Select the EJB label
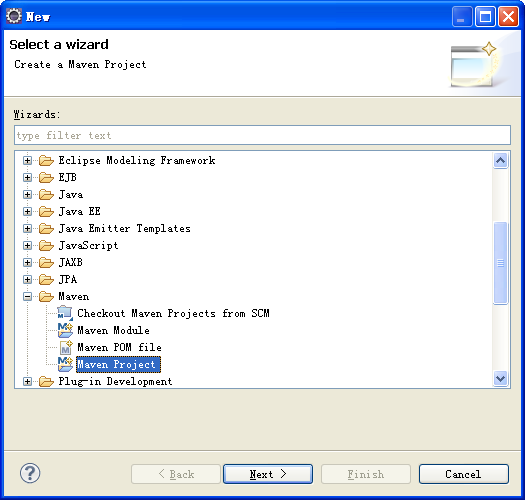Viewport: 525px width, 500px height. 68,177
